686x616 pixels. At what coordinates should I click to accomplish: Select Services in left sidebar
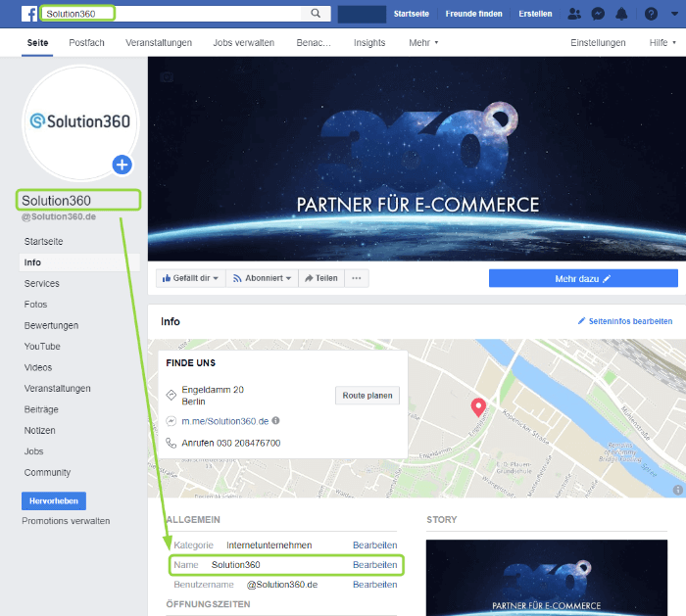[x=41, y=283]
